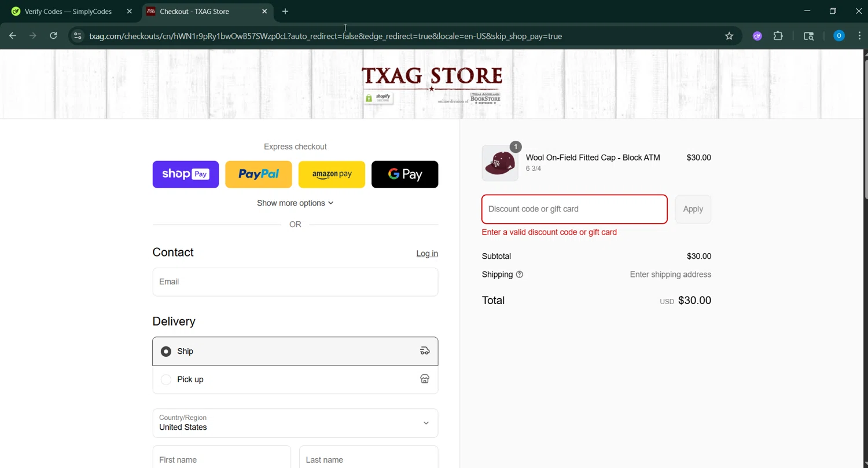Select the Pick up delivery radio button
This screenshot has width=868, height=468.
coord(166,380)
